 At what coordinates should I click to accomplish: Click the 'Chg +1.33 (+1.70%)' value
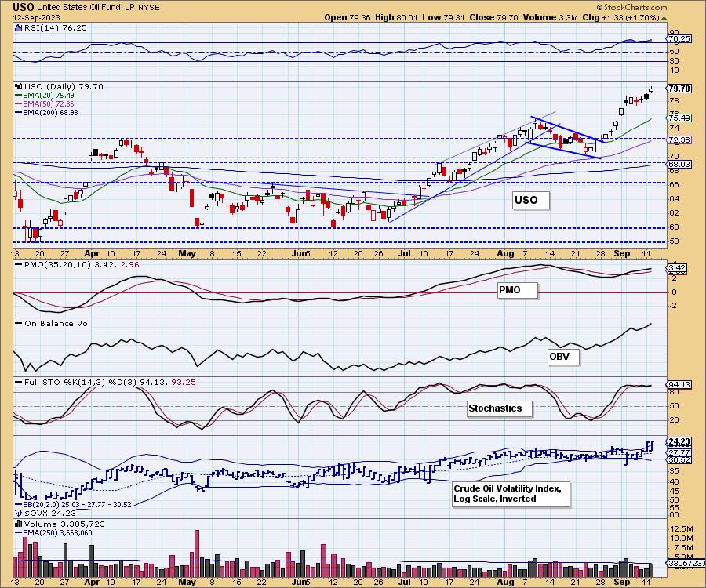tap(621, 17)
